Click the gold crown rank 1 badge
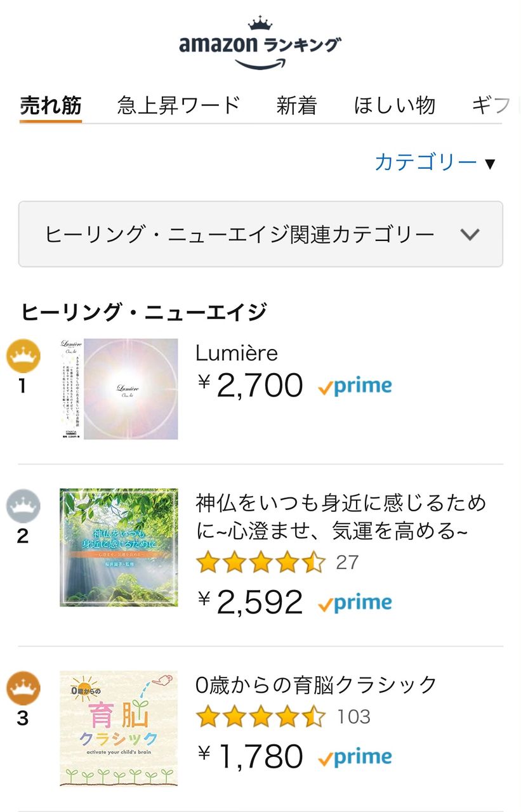 coord(23,357)
